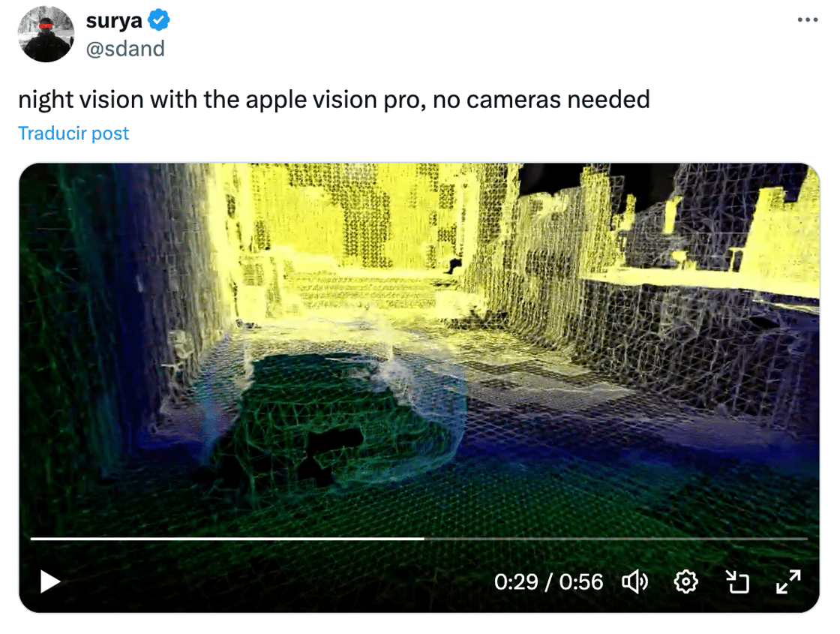Click the 0:29 / 0:56 timestamp
The image size is (840, 634).
click(548, 582)
